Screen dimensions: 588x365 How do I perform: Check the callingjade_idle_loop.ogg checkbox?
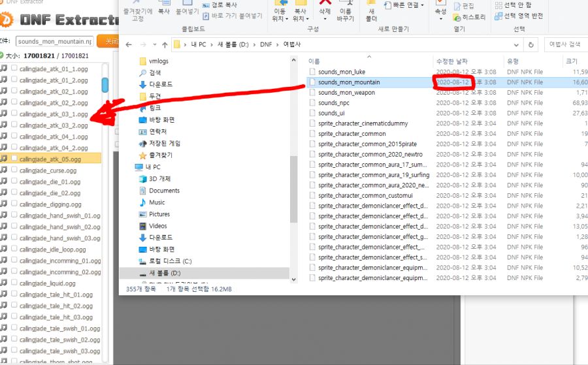click(14, 249)
